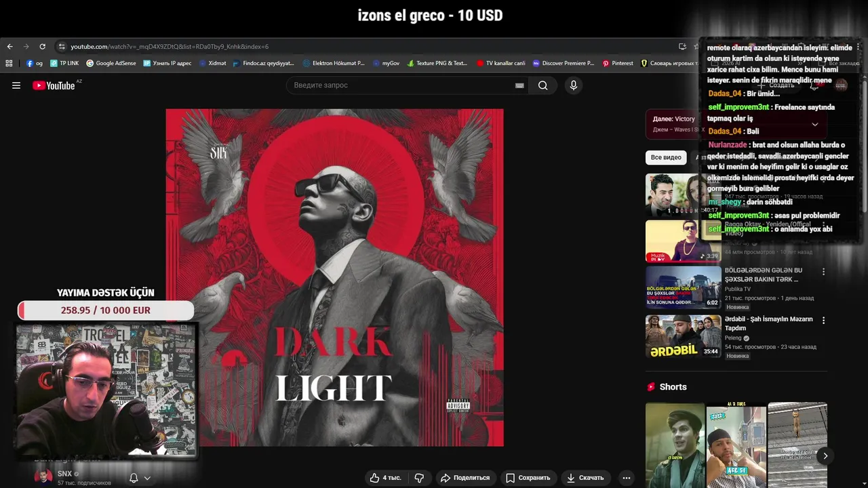Open Findoc.az qeydiyyat bookmark

264,63
